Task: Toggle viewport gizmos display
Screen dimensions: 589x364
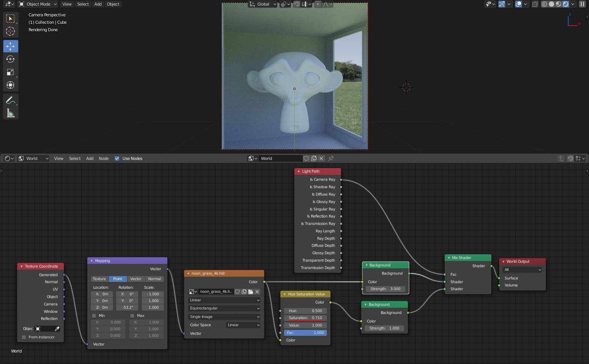Action: (x=502, y=4)
